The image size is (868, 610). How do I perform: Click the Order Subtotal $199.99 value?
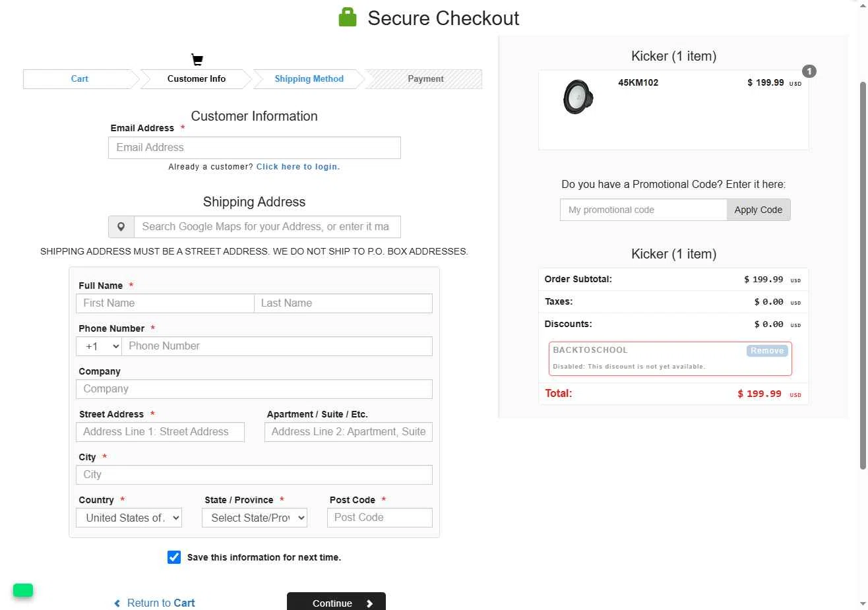point(772,280)
